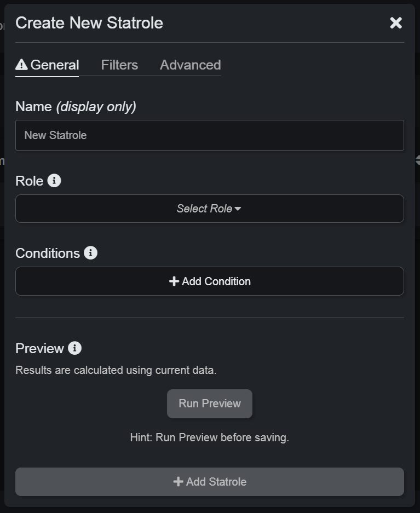Click the Name (display only) label
Screen dimensions: 420x513
[x=76, y=107]
